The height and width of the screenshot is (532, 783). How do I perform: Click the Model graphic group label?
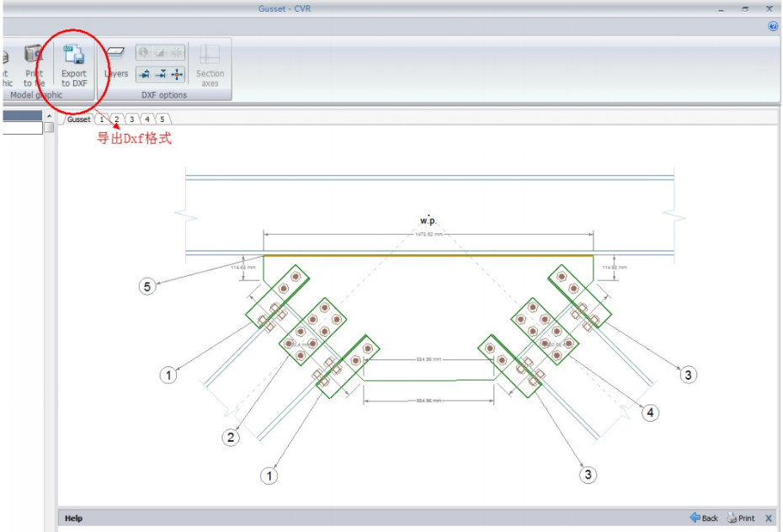[36, 95]
